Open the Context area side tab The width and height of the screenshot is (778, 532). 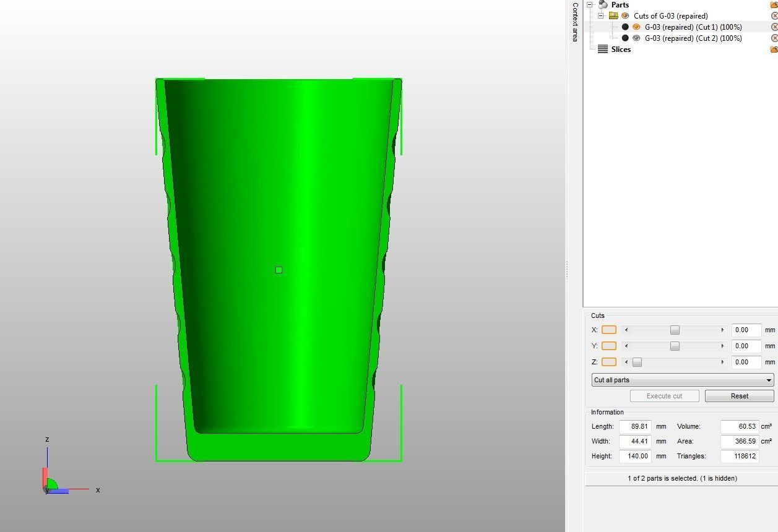coord(574,22)
